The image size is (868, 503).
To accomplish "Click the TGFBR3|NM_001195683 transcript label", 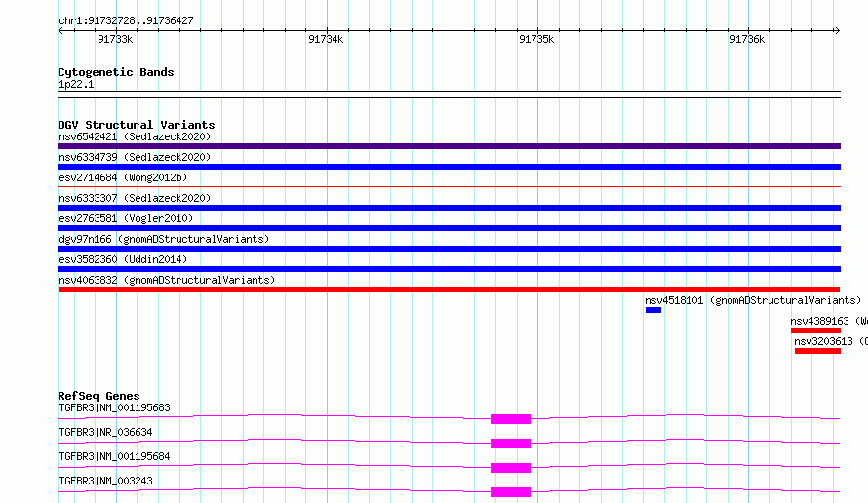I will click(114, 407).
